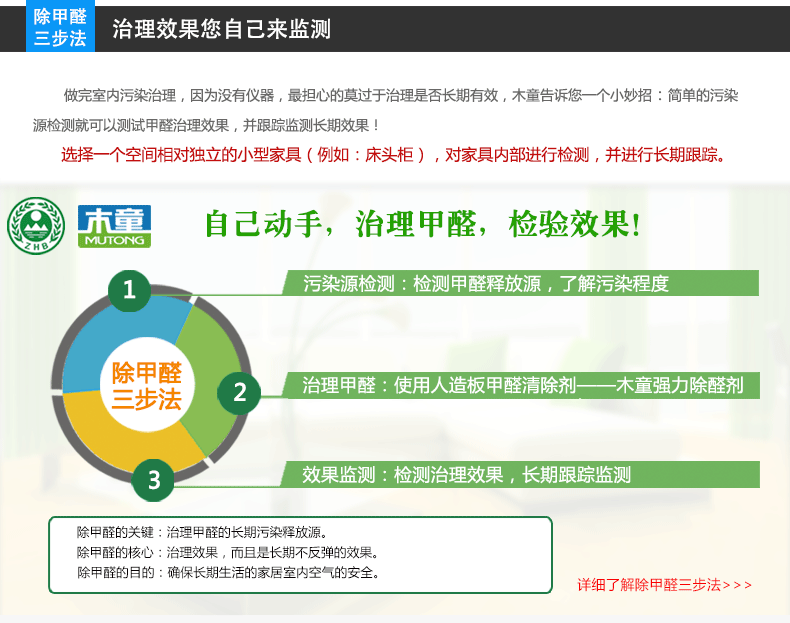
Task: Click the 治理甲醛 green banner
Action: tap(521, 385)
